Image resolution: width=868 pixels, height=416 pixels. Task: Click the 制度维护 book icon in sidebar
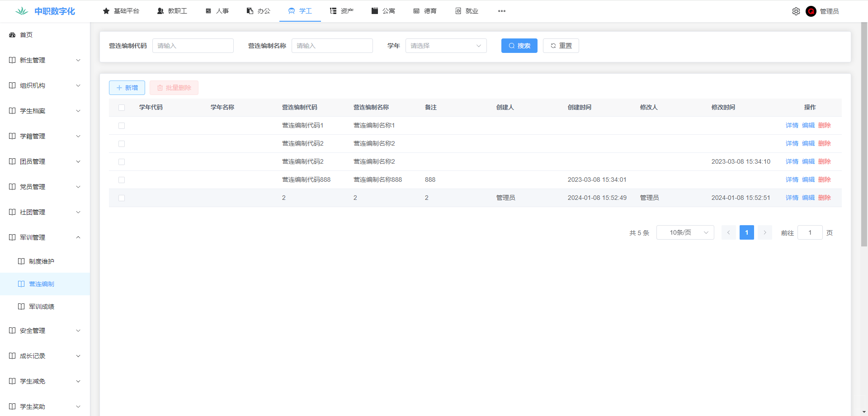coord(21,261)
